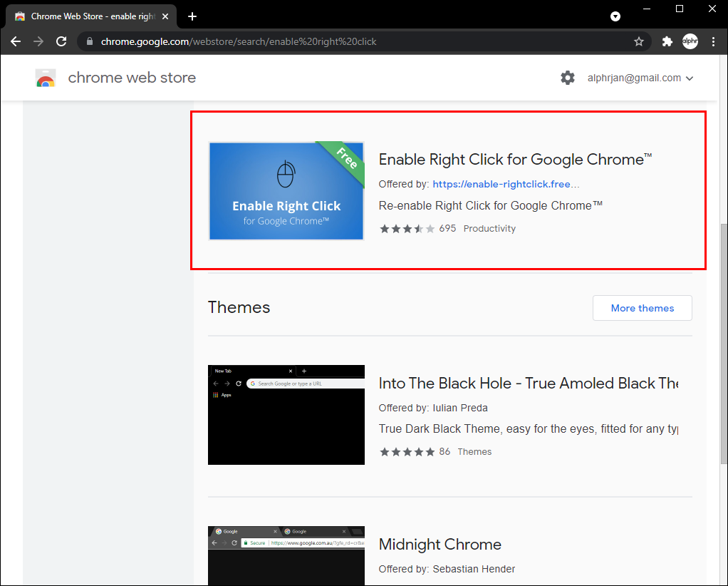
Task: Click the Themes category label under Black Hole
Action: point(474,452)
